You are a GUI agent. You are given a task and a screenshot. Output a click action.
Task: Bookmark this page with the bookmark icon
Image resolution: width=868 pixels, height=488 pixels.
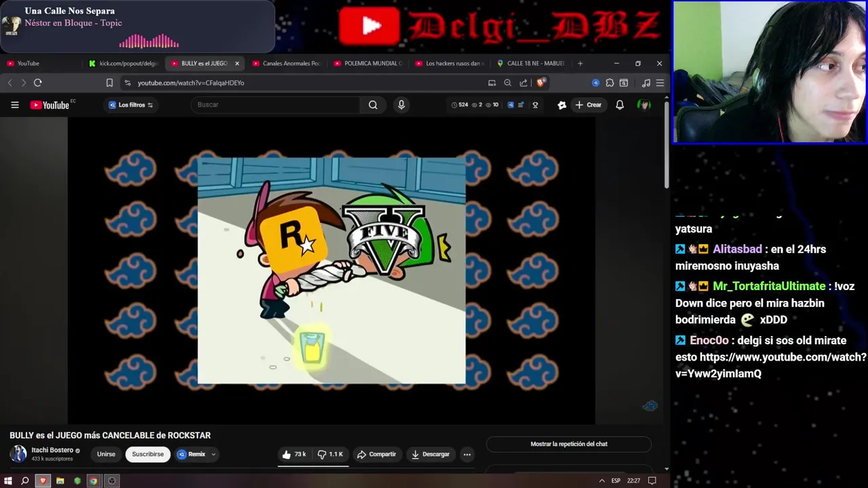point(109,83)
